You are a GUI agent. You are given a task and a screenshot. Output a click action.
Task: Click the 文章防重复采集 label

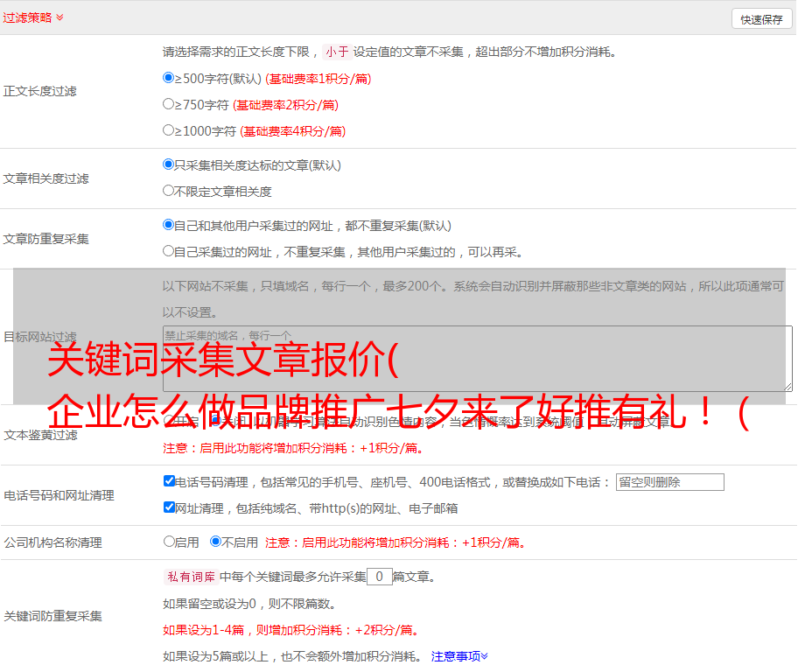coord(45,239)
